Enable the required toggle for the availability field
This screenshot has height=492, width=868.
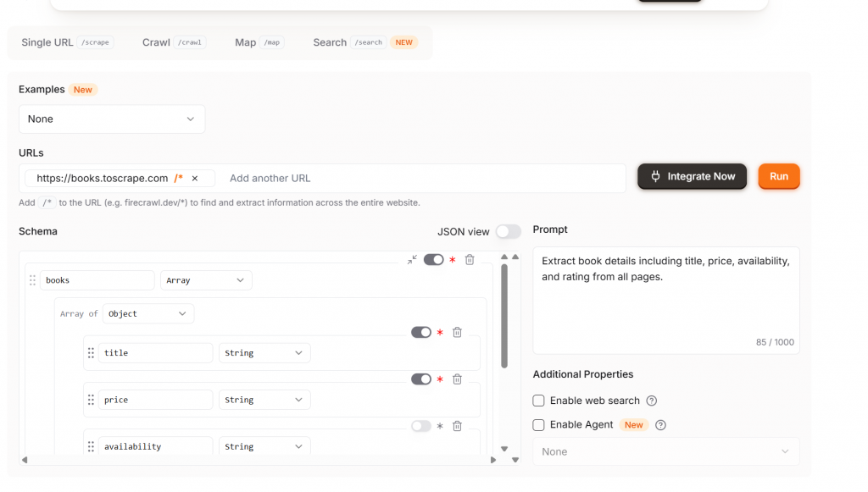(421, 426)
